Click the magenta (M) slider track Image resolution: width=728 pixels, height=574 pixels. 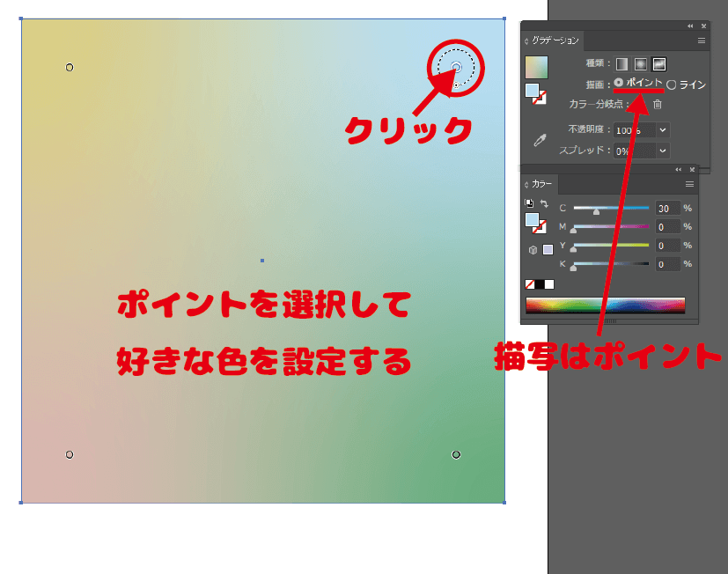point(611,226)
